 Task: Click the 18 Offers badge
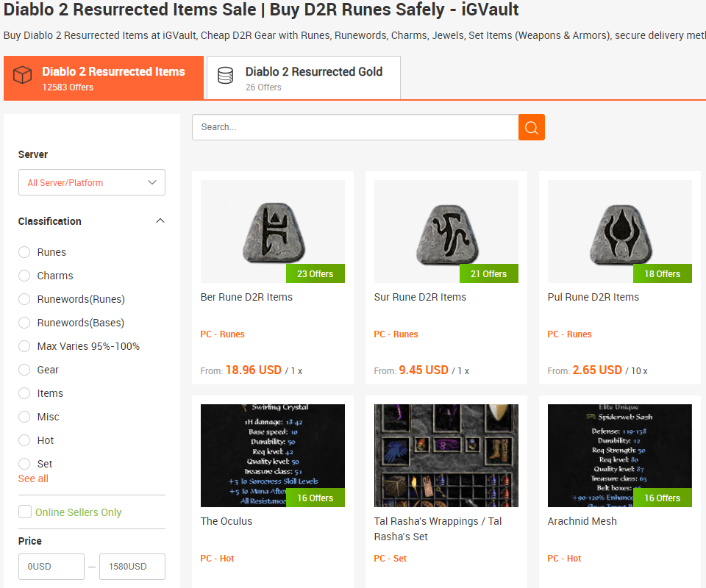[x=663, y=273]
